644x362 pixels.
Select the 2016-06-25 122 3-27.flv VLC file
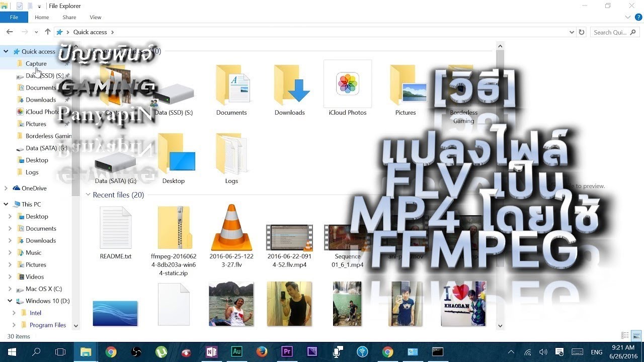tap(231, 227)
